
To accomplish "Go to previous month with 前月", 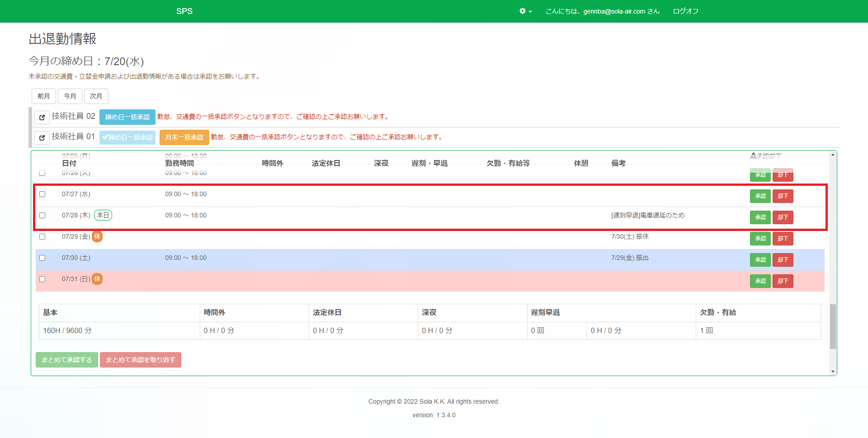I will click(44, 96).
